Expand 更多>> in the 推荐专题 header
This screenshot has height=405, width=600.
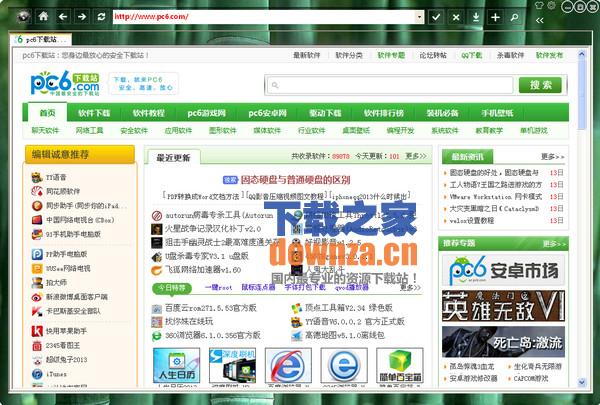tap(554, 243)
